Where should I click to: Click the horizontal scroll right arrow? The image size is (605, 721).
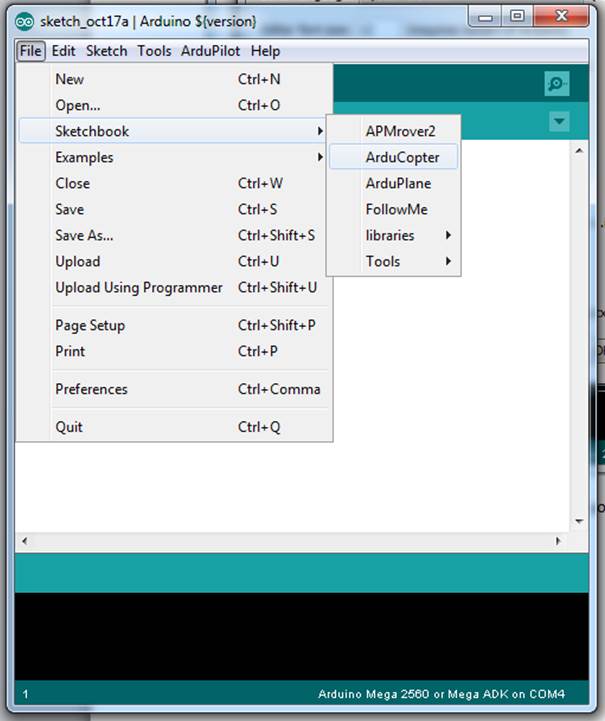click(x=558, y=541)
